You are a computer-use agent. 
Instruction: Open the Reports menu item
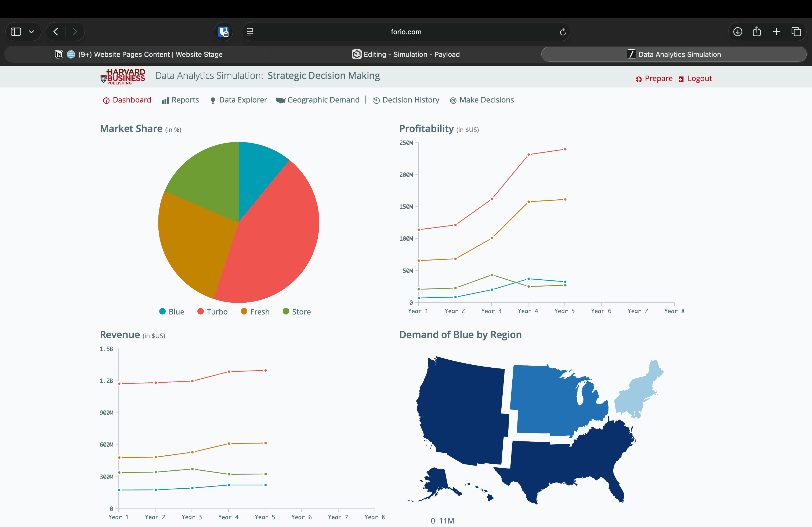point(180,100)
